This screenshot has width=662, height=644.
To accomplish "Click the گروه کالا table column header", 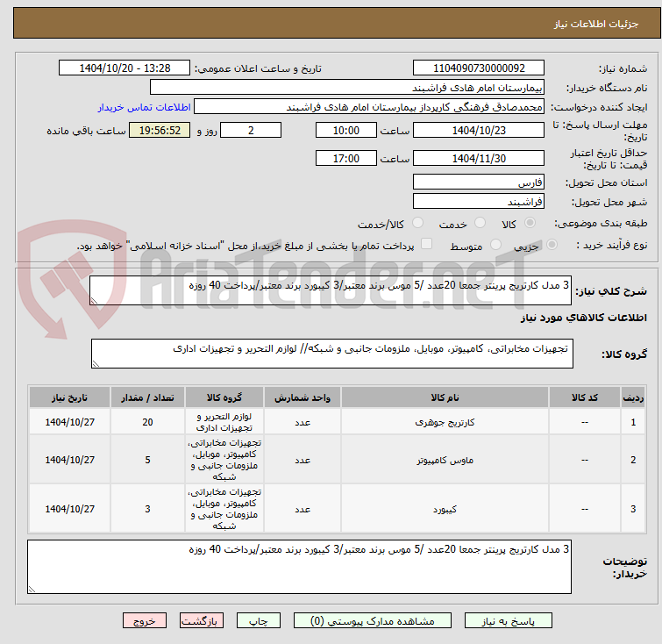I will pyautogui.click(x=224, y=397).
